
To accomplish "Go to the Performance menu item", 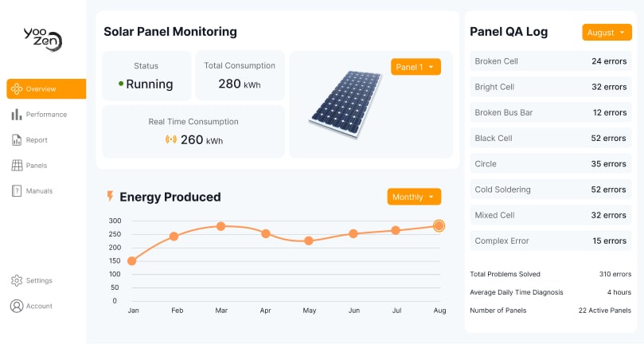I will 46,115.
